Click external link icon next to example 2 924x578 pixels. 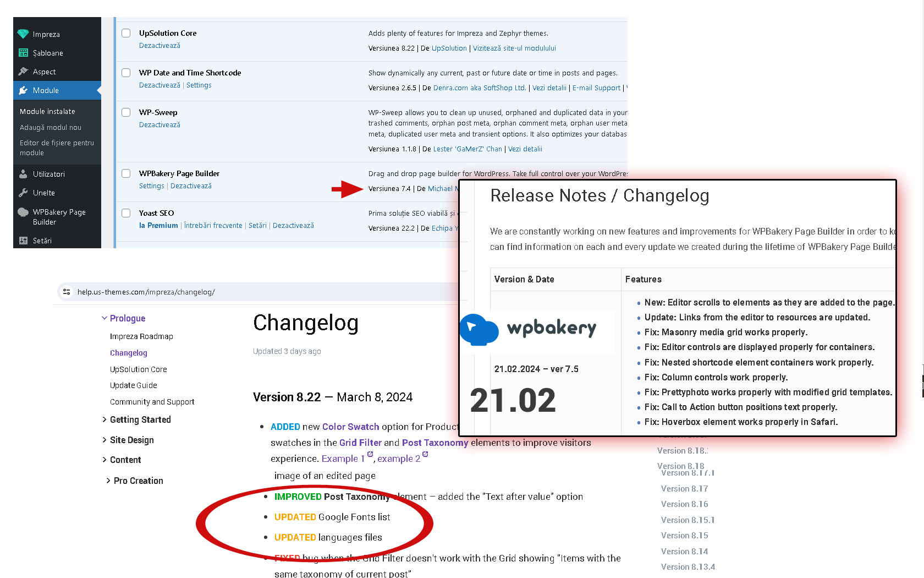[x=425, y=454]
